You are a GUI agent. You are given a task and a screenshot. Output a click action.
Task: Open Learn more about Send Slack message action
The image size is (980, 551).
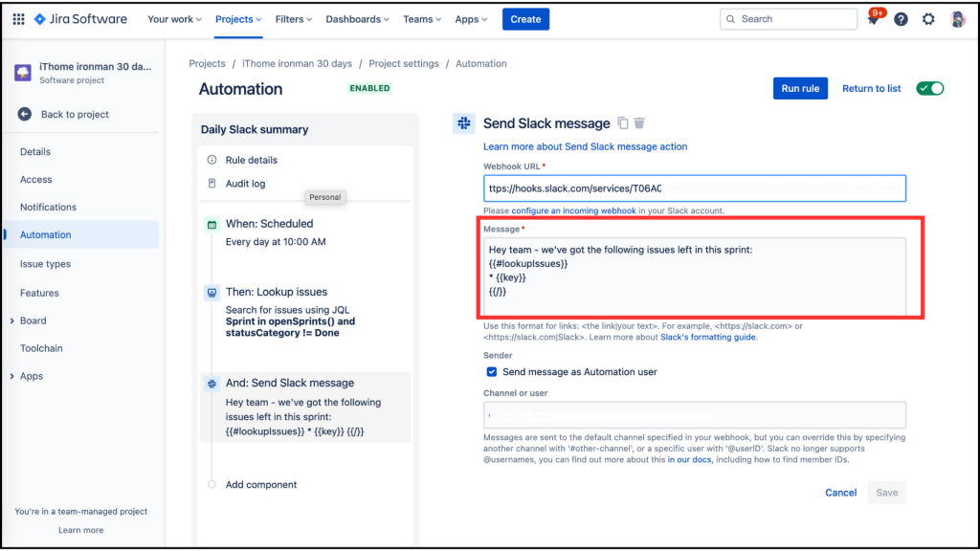(585, 146)
